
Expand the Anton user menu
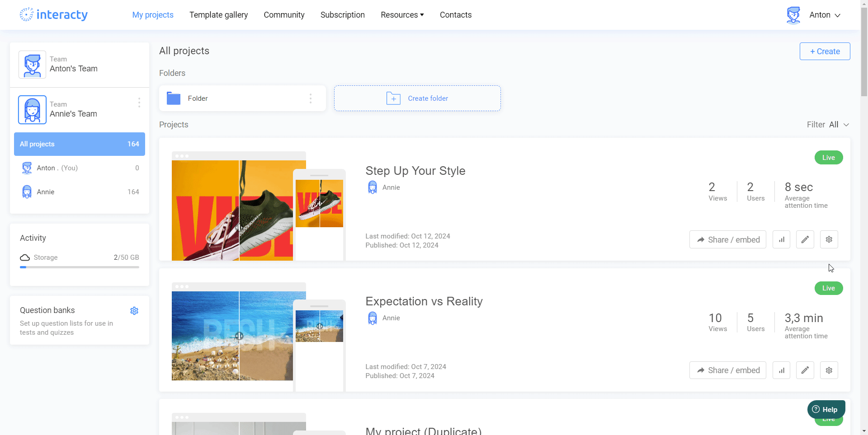point(825,15)
